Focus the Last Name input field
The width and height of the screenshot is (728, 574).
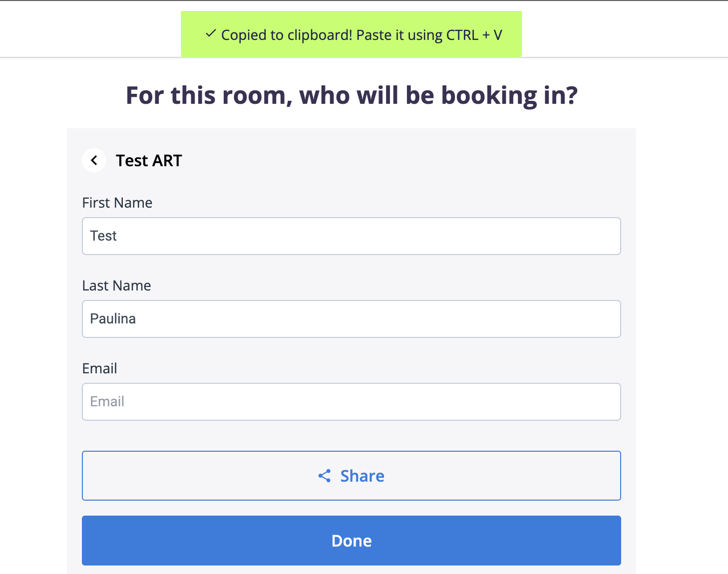pyautogui.click(x=351, y=319)
